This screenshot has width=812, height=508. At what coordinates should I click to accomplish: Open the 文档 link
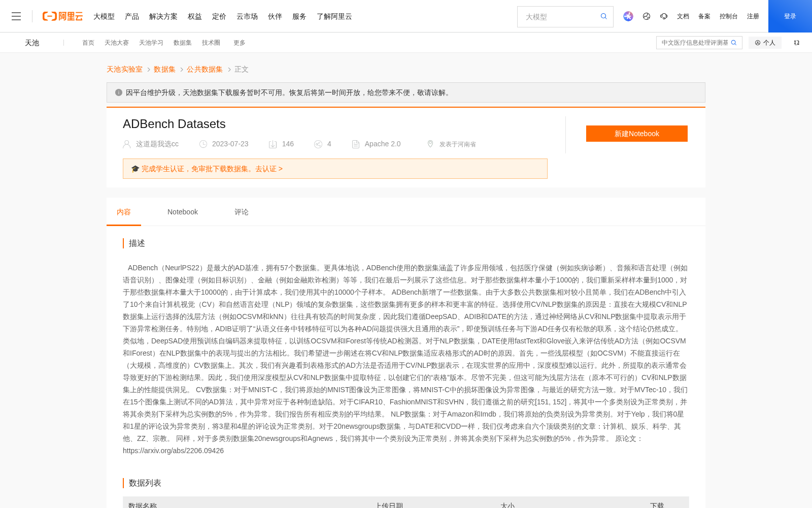pyautogui.click(x=683, y=16)
